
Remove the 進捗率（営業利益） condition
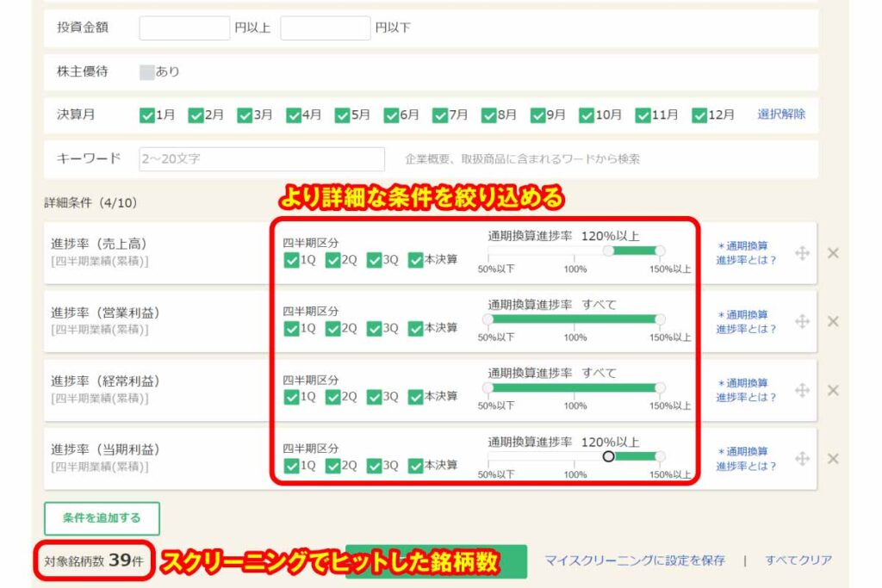[833, 321]
